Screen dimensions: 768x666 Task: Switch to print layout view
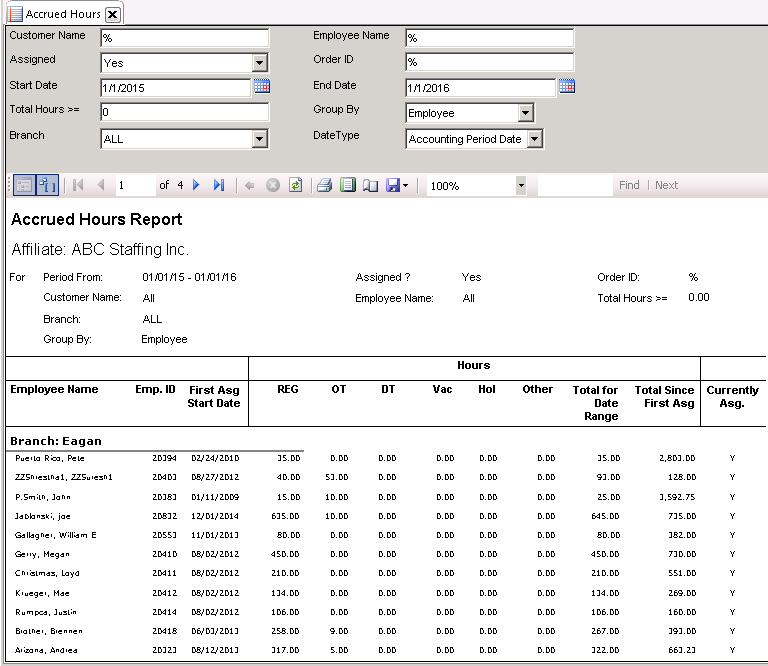[x=348, y=185]
